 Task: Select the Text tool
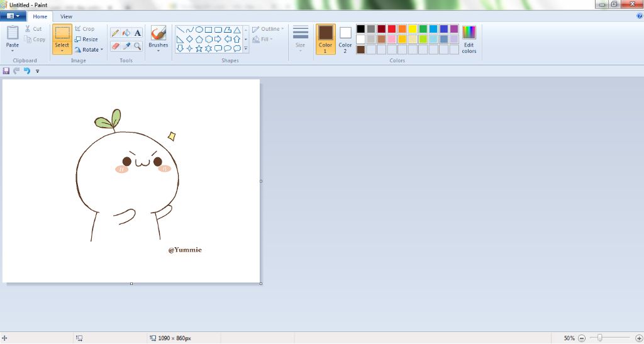(138, 33)
